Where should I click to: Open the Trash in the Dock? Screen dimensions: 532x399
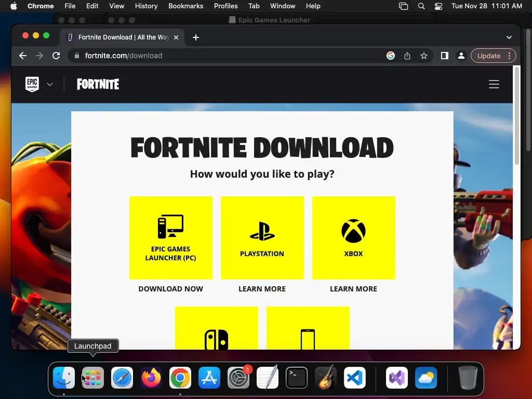point(468,378)
